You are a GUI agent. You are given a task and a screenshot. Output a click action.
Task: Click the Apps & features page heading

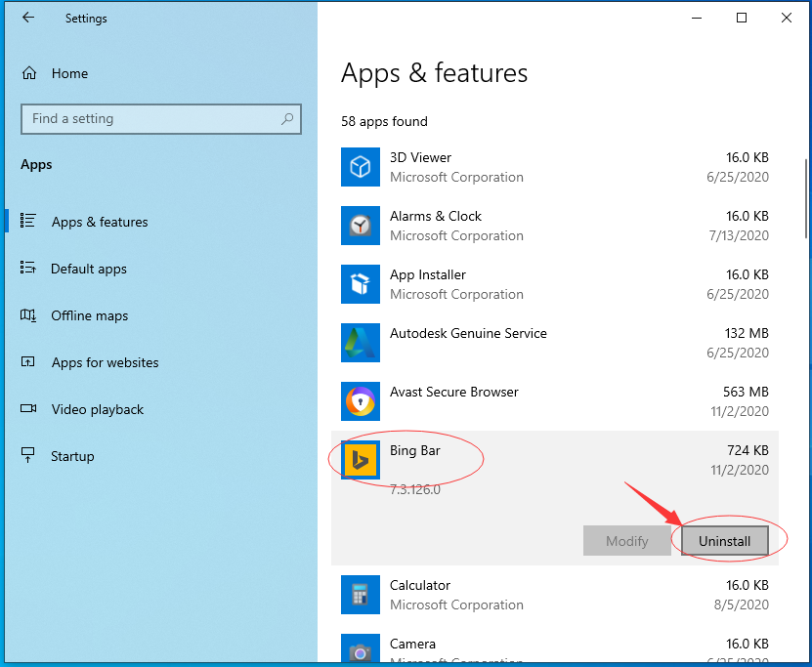[x=434, y=73]
